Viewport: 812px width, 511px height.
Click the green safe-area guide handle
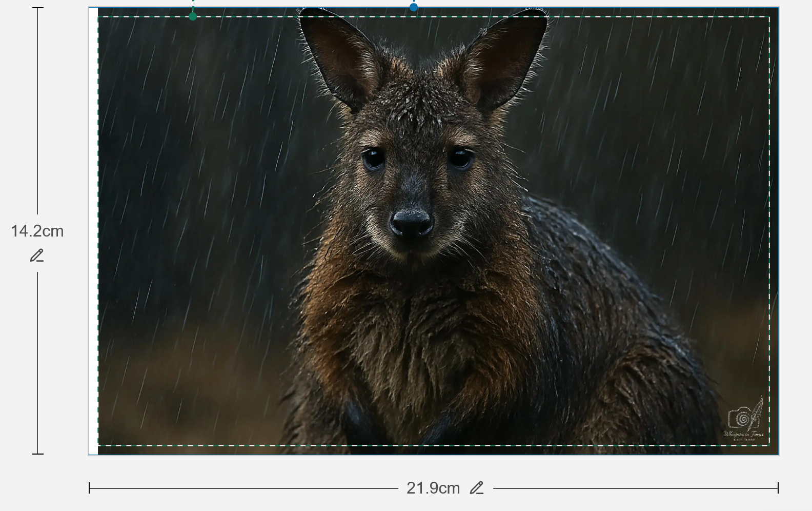193,16
